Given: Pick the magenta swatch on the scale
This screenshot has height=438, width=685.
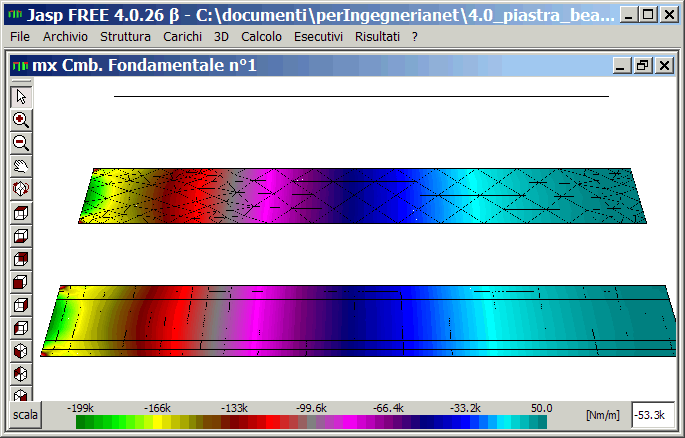Looking at the screenshot, I should 351,422.
